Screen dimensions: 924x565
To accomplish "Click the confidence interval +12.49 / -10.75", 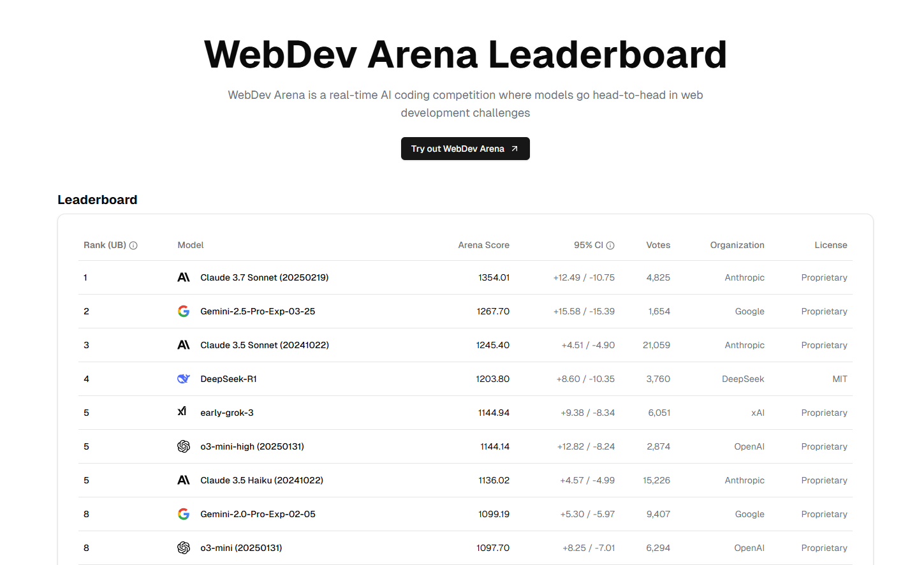I will (x=584, y=277).
